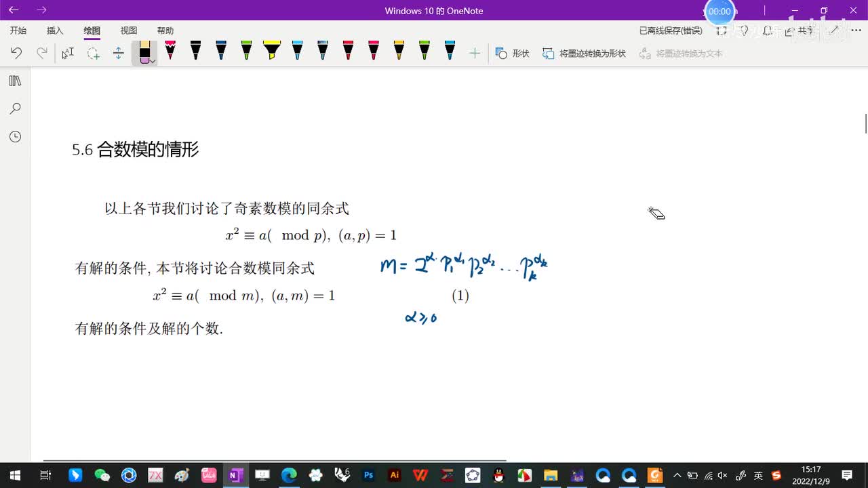
Task: Open the 形状 shapes tool
Action: 512,53
